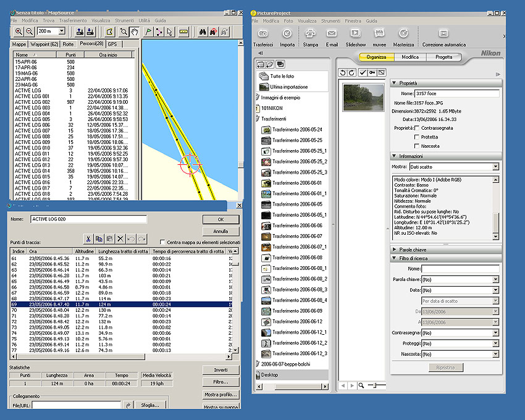The width and height of the screenshot is (525, 420).
Task: Click the Filtro... button
Action: tap(220, 382)
